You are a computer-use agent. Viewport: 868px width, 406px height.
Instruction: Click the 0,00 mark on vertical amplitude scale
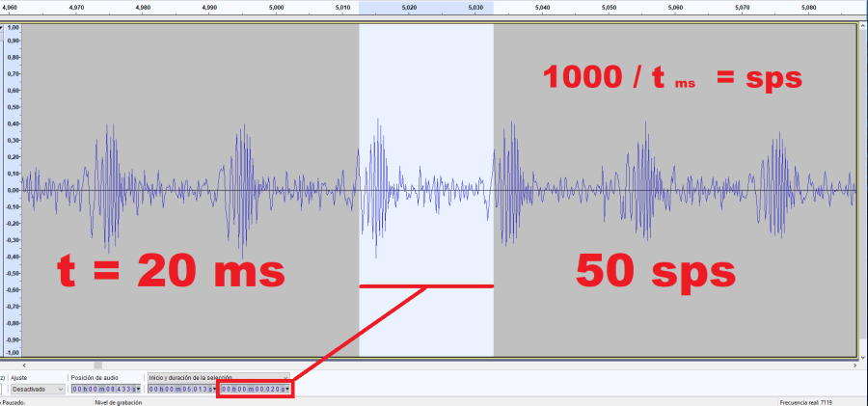click(x=13, y=191)
